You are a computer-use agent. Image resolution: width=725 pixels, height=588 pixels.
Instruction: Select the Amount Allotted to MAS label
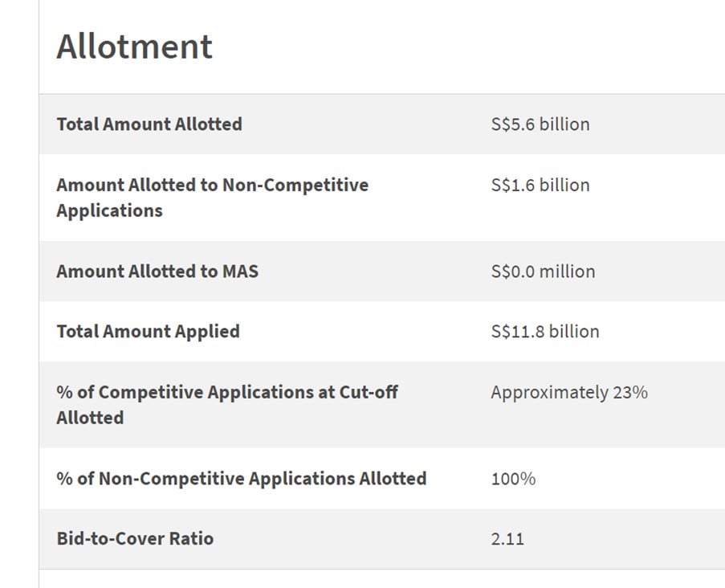157,271
